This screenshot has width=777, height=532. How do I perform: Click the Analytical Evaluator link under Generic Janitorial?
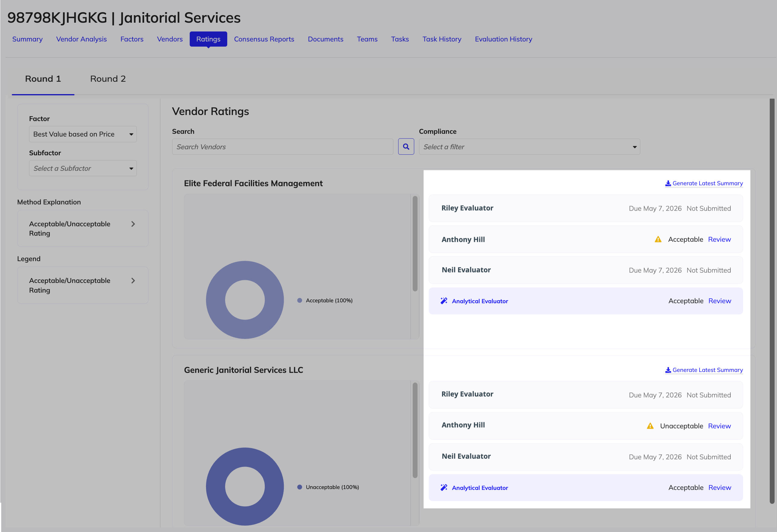pos(480,488)
